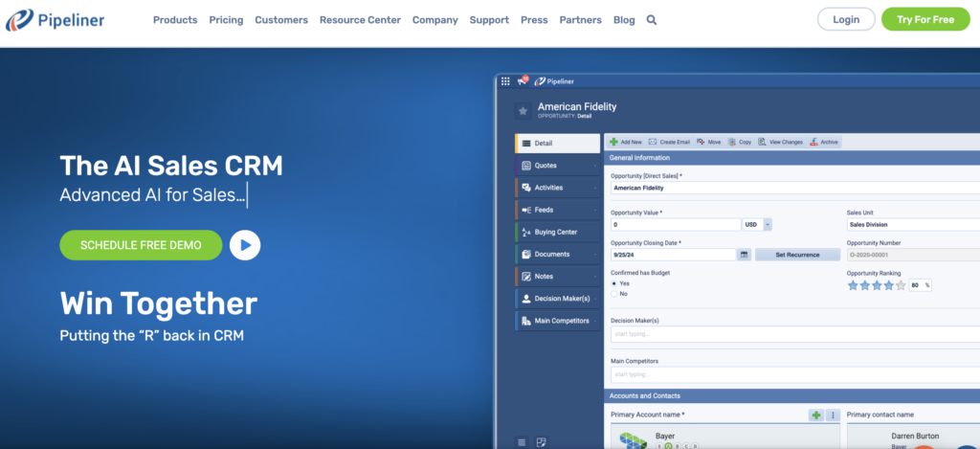
Task: Open the Products menu
Action: pos(175,20)
